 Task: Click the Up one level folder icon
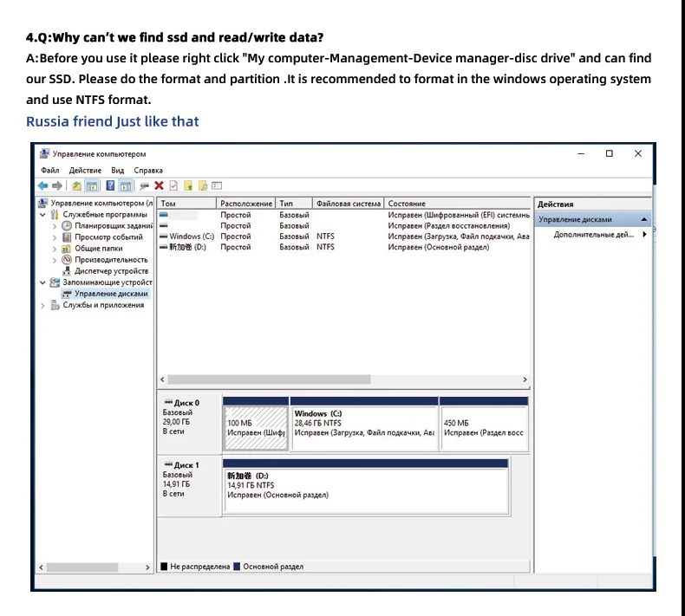pyautogui.click(x=76, y=186)
